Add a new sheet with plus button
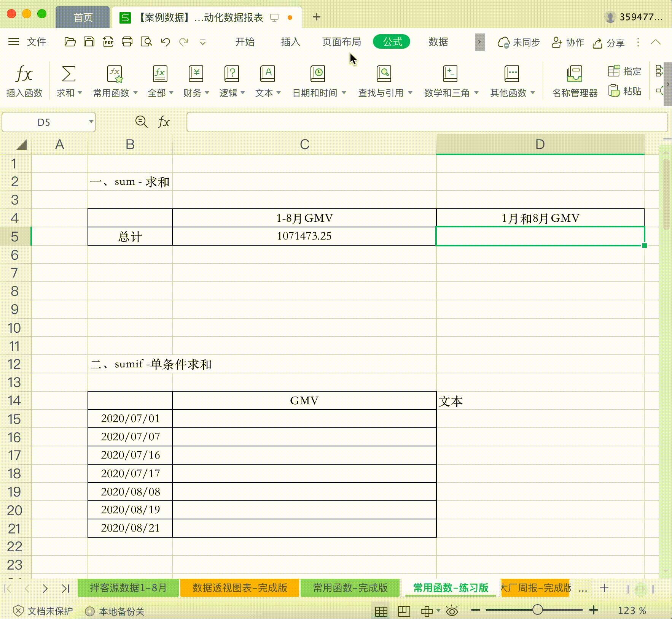The image size is (672, 619). [x=604, y=588]
